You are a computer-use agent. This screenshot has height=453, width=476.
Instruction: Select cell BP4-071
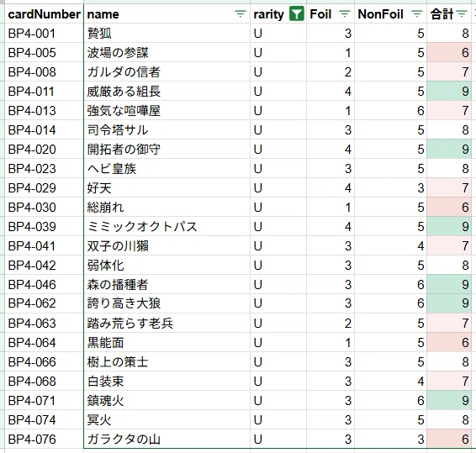(x=44, y=401)
